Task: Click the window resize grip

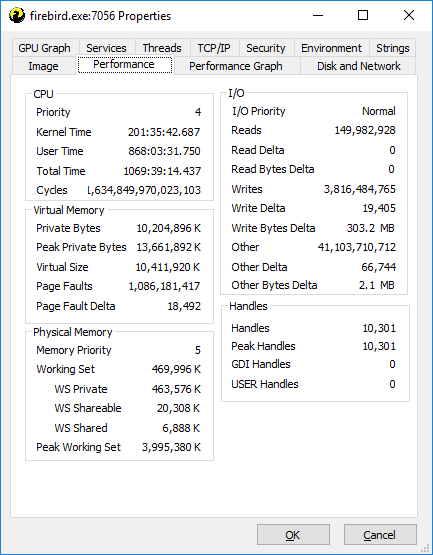Action: [x=425, y=548]
